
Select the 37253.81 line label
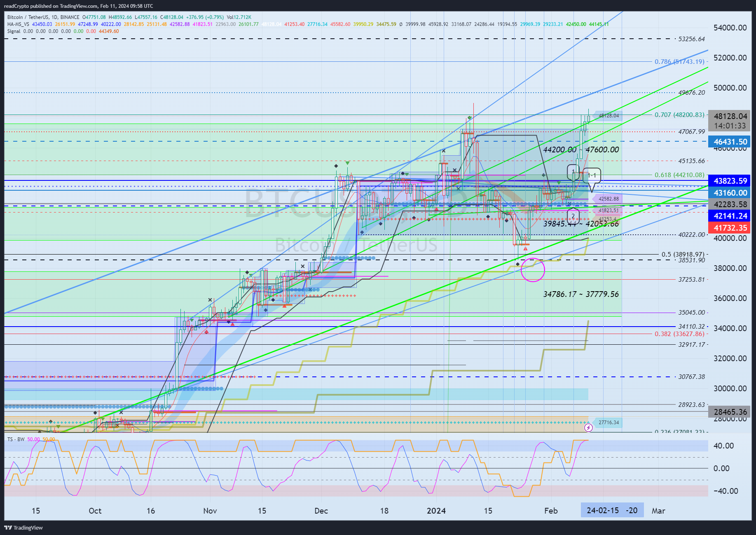[x=691, y=280]
